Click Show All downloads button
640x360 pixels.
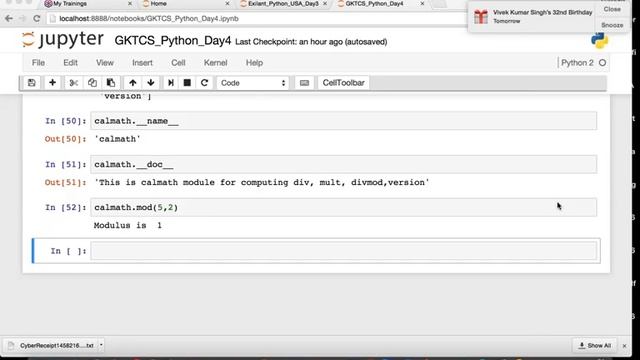click(x=595, y=345)
